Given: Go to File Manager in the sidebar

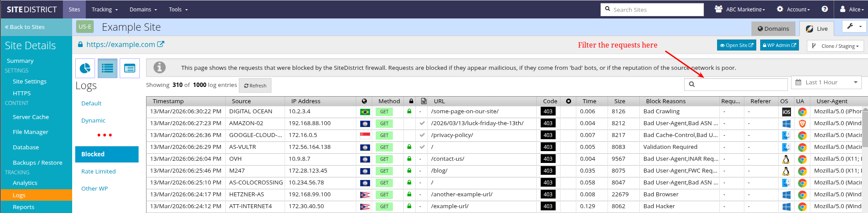Looking at the screenshot, I should (x=30, y=132).
